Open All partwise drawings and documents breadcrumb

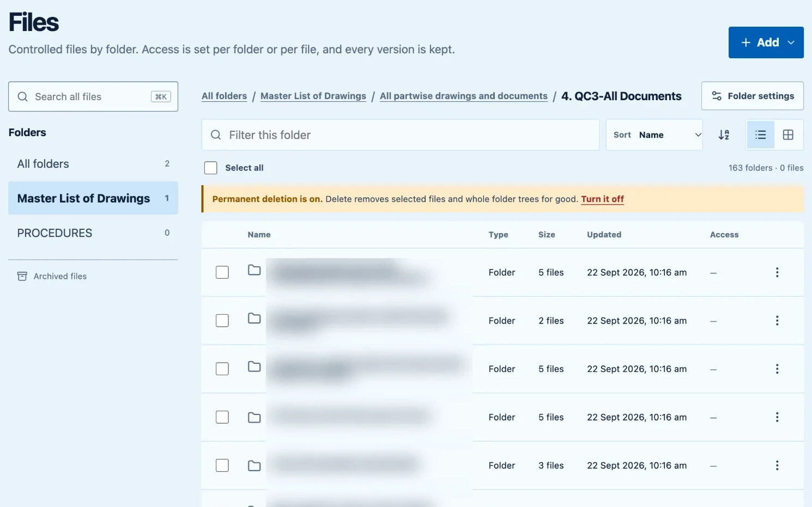click(464, 96)
